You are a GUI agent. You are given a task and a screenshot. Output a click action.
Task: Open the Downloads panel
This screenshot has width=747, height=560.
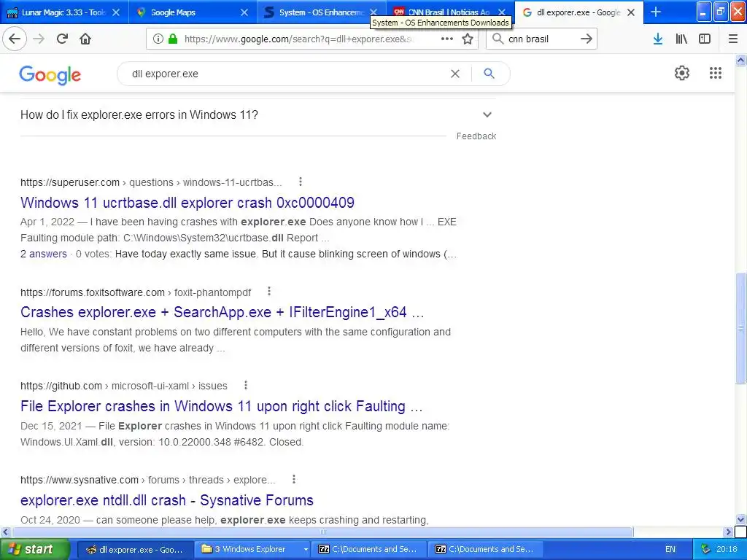658,39
